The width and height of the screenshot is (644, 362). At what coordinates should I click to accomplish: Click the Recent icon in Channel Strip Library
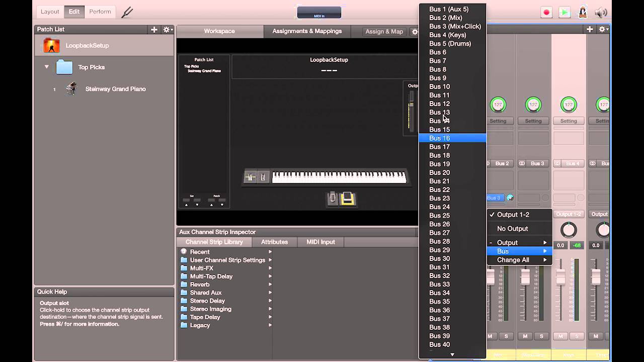[x=184, y=252]
